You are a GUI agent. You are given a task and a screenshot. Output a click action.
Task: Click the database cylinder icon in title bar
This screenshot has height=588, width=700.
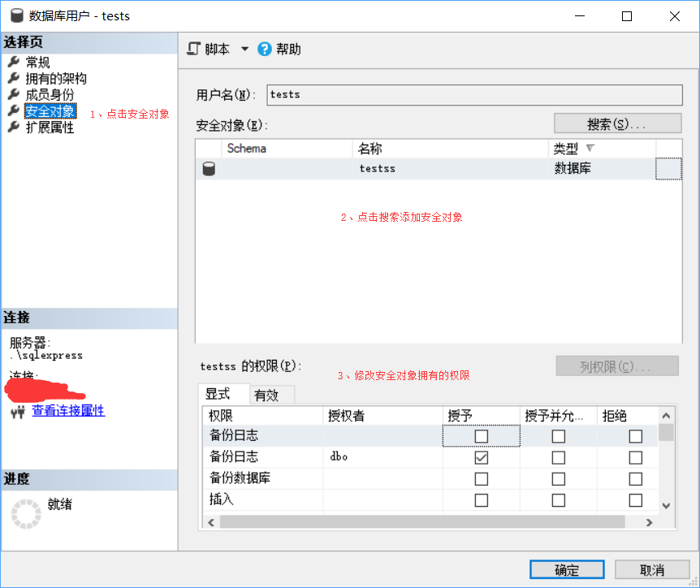pyautogui.click(x=17, y=15)
